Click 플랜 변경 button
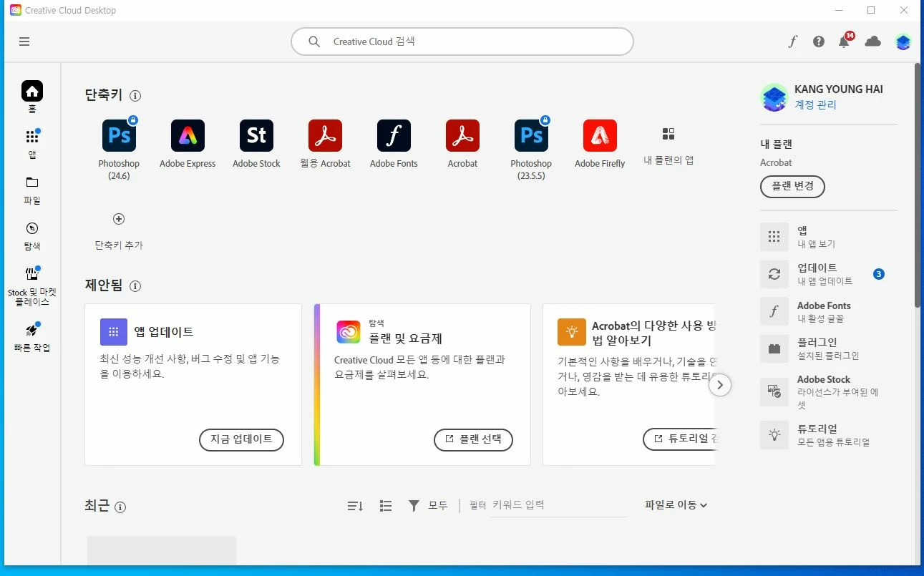Viewport: 924px width, 576px height. [x=792, y=187]
